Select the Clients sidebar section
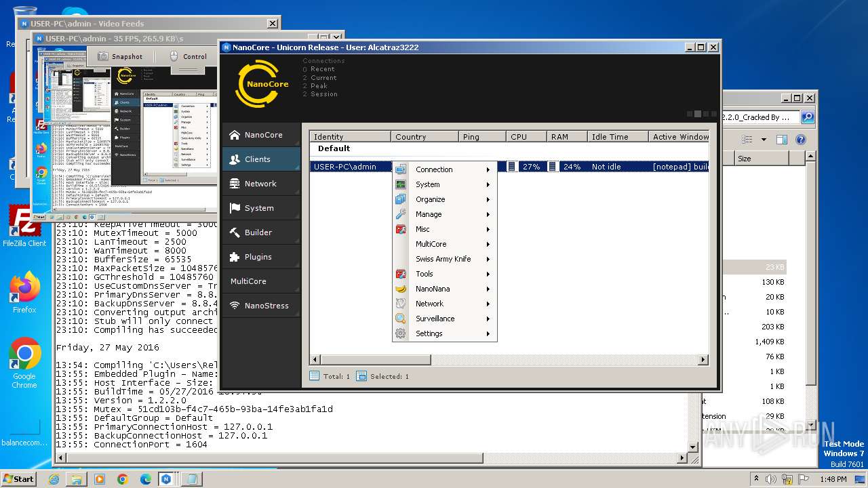The height and width of the screenshot is (488, 868). pos(261,159)
